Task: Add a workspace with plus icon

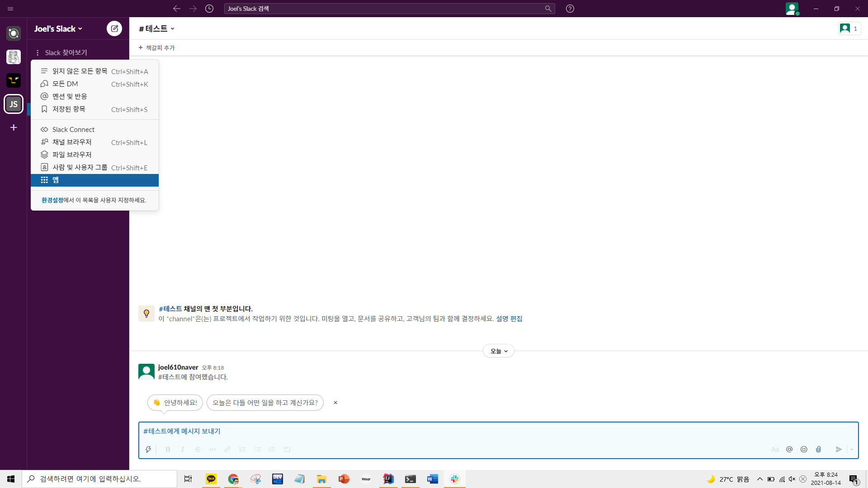Action: (x=14, y=127)
